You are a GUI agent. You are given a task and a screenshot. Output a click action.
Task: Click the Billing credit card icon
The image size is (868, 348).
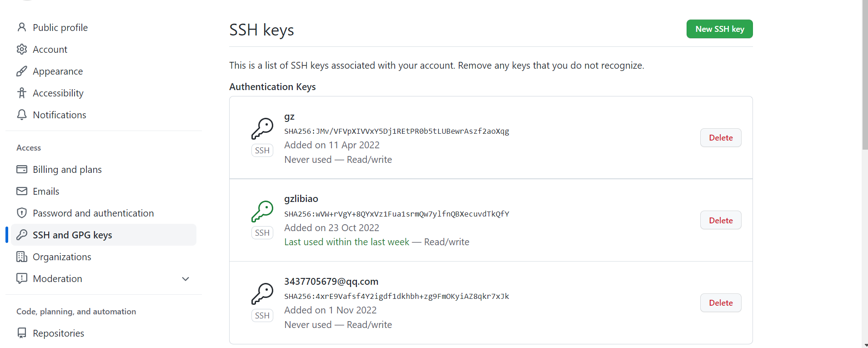[22, 169]
